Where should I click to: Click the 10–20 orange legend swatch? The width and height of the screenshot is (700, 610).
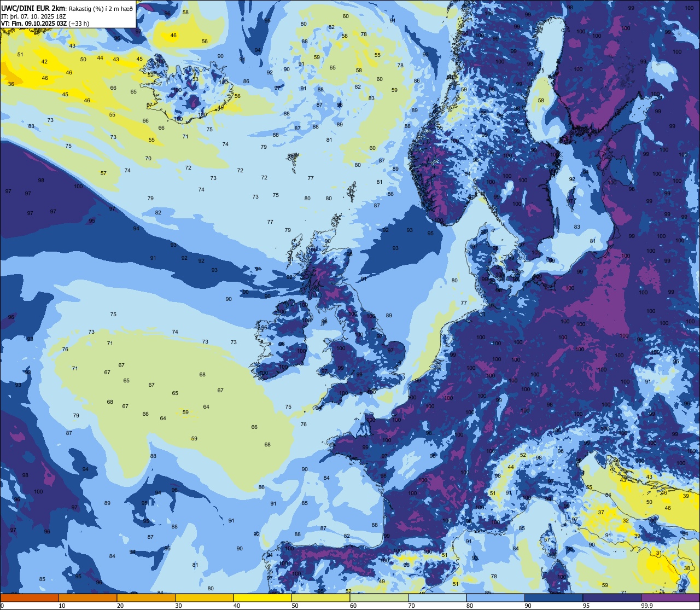(87, 597)
